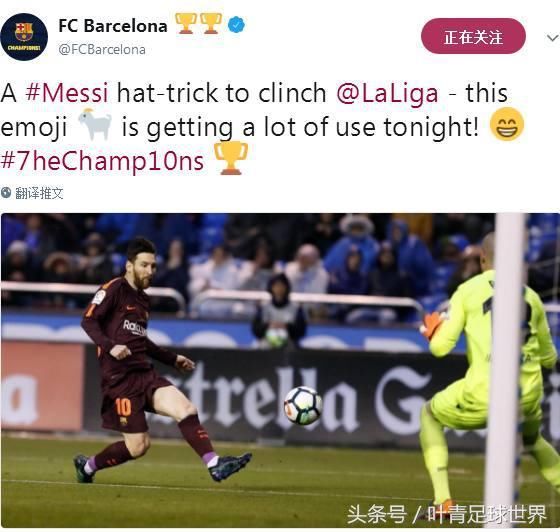Click the grinning face emoji

click(507, 124)
